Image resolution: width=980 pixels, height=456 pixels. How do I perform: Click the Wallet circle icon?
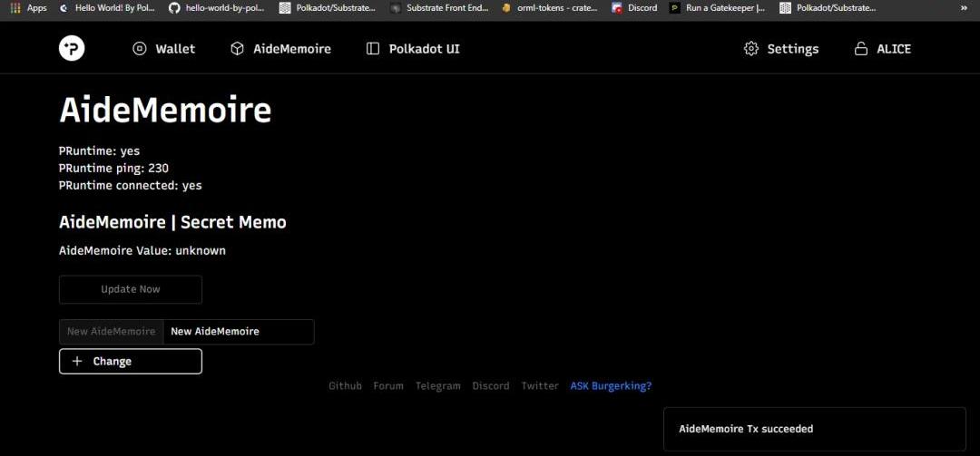tap(140, 49)
